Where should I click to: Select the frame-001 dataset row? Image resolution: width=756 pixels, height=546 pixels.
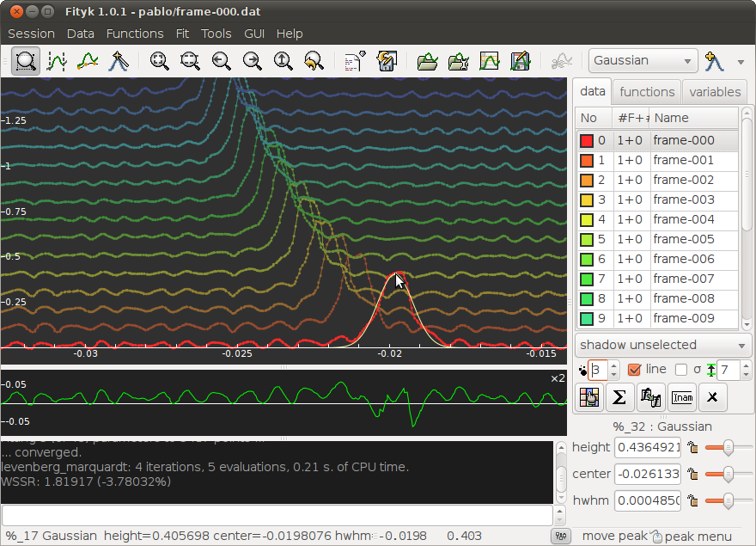pos(657,160)
